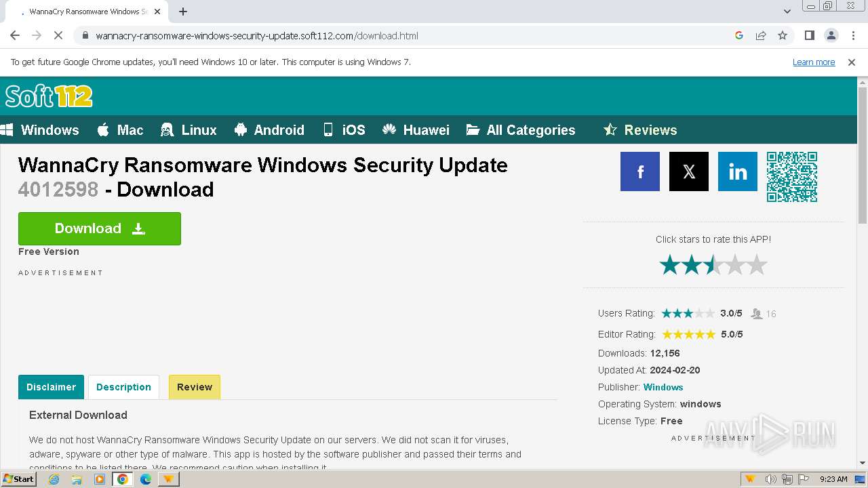This screenshot has width=868, height=488.
Task: Open File Explorer from taskbar
Action: [x=77, y=479]
